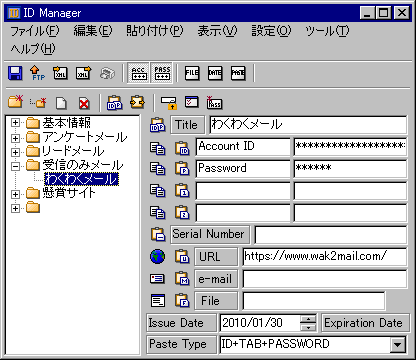Select the 懸賞サイト folder label
The width and height of the screenshot is (416, 360).
pyautogui.click(x=69, y=193)
